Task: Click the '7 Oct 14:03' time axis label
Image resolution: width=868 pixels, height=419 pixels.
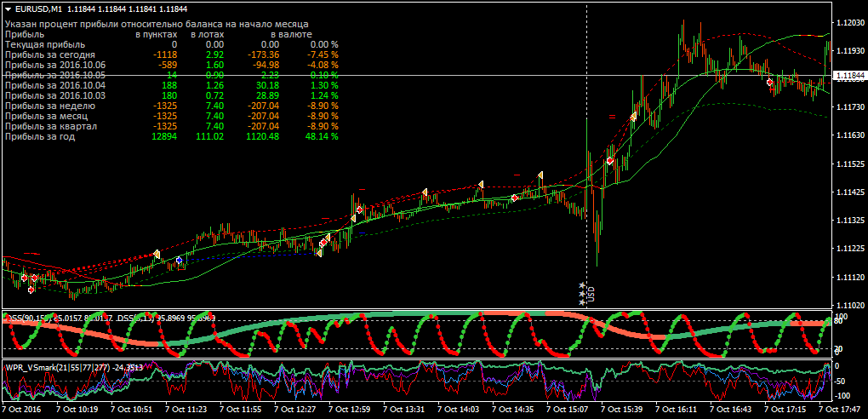Action: click(x=459, y=410)
